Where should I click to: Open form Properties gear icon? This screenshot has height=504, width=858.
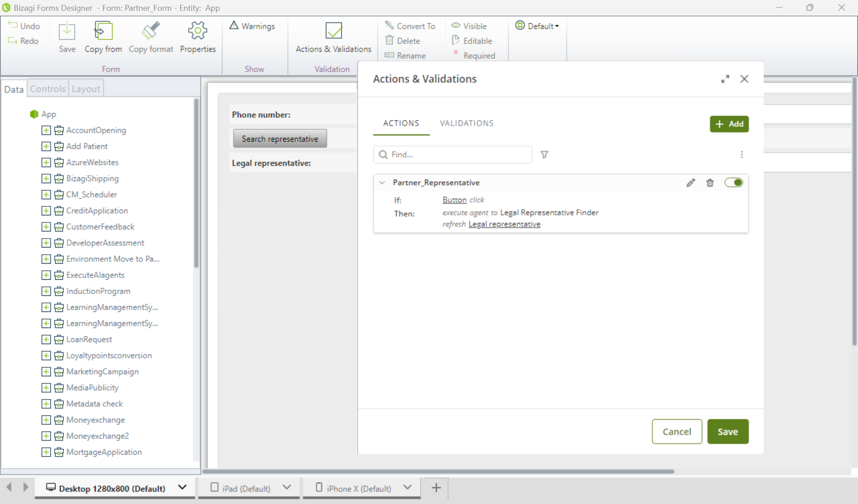point(198,31)
